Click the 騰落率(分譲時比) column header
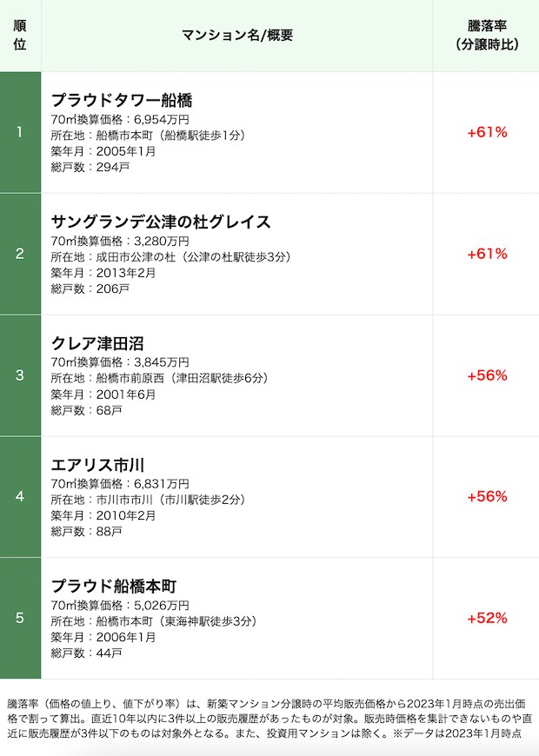Screen dimensions: 539x756 click(486, 36)
